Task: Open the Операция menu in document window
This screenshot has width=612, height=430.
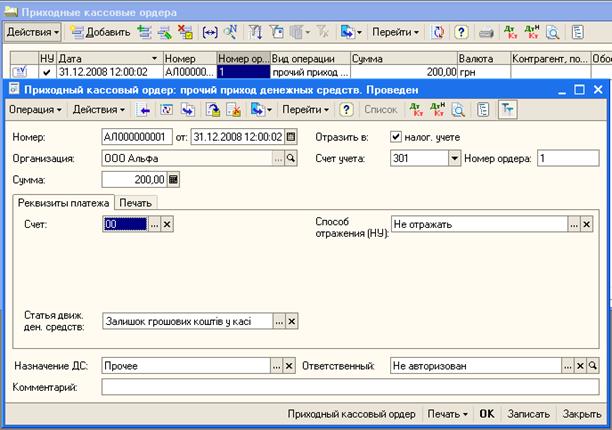Action: pyautogui.click(x=36, y=108)
